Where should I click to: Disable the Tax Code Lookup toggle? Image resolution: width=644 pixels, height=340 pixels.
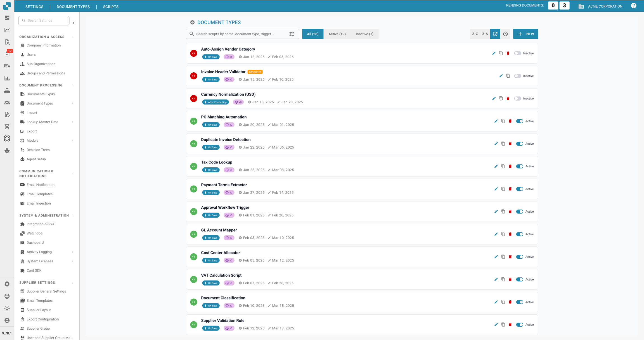pyautogui.click(x=519, y=166)
